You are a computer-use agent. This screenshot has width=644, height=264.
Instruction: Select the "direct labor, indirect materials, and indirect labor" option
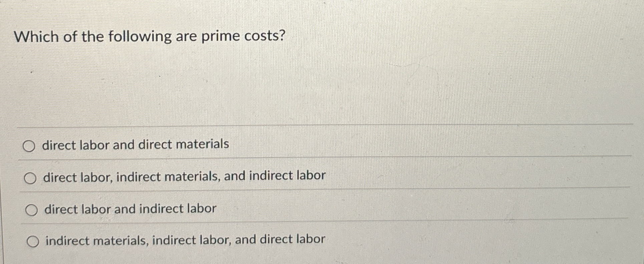(x=30, y=177)
